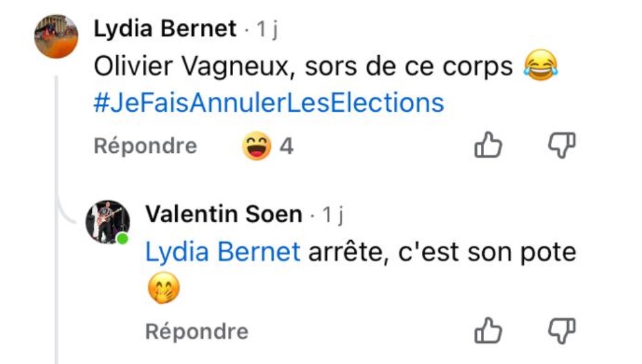Reply to Valentin Soen's comment via Répondre
This screenshot has height=364, width=642.
[x=196, y=331]
